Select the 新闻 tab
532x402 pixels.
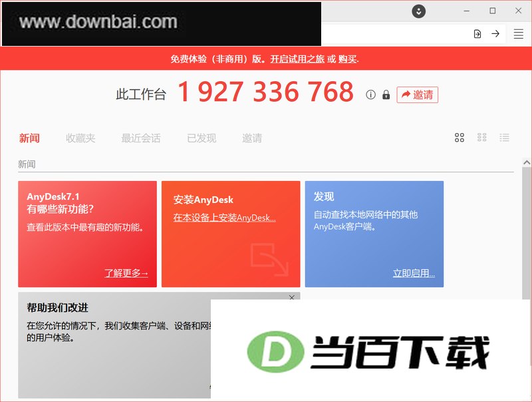[29, 138]
